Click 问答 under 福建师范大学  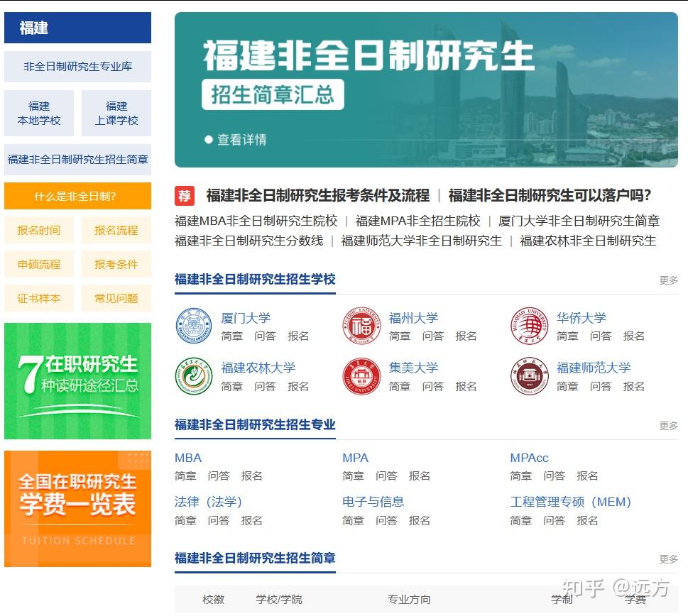[601, 387]
